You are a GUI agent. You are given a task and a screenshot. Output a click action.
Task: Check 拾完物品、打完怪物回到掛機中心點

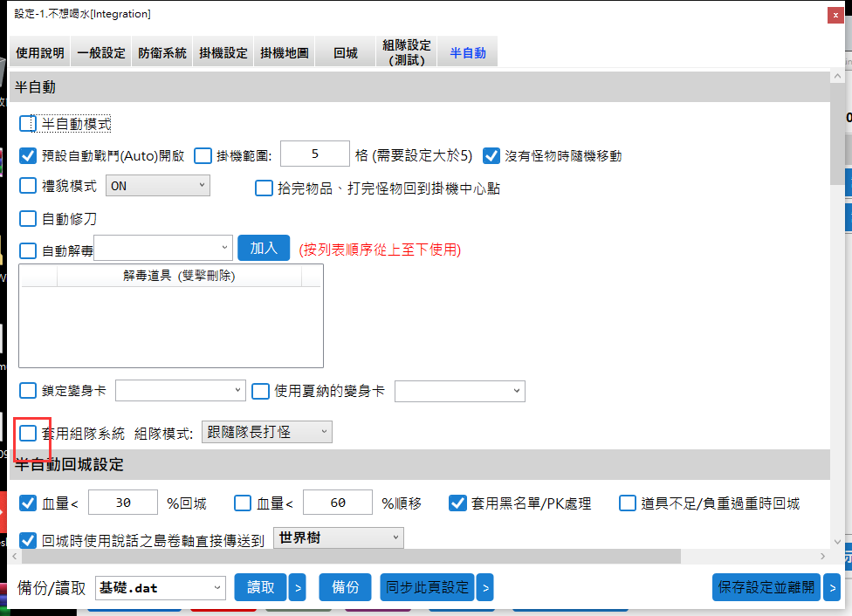coord(264,188)
